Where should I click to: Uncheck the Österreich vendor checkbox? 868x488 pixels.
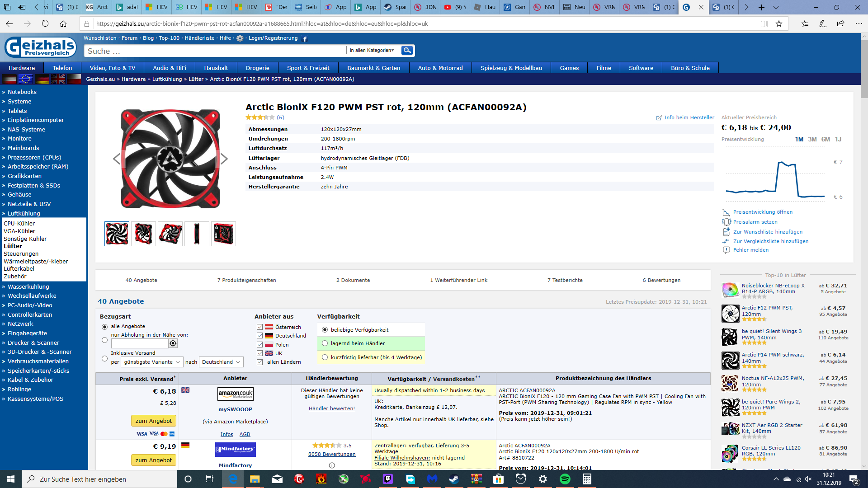click(259, 327)
